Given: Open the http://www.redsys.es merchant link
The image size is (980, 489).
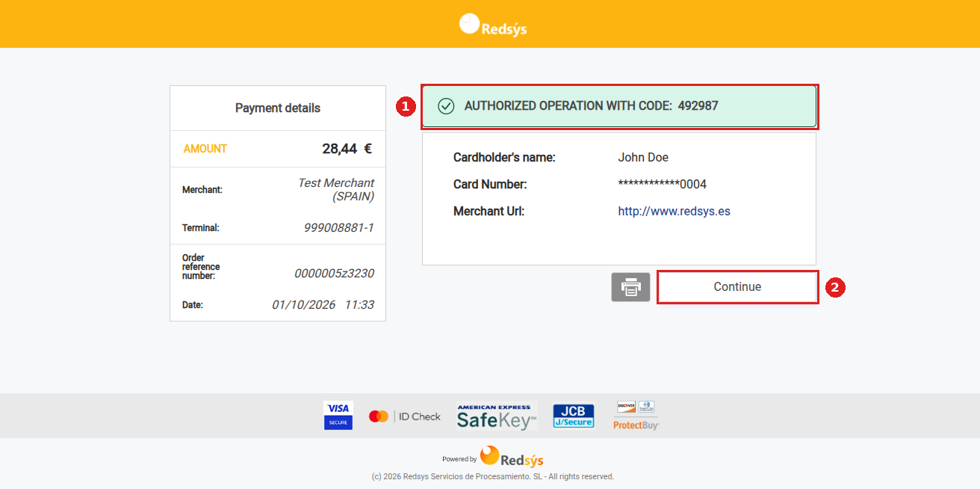Looking at the screenshot, I should pos(674,211).
